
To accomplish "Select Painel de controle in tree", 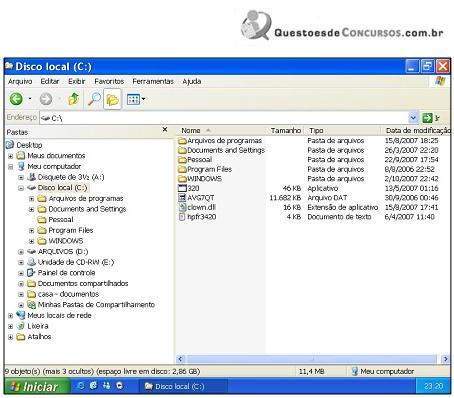I will point(66,273).
